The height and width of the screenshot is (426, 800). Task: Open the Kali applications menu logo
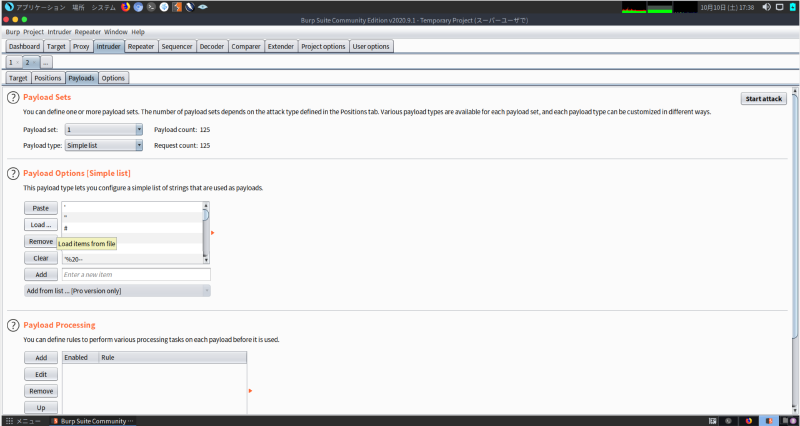(10, 7)
